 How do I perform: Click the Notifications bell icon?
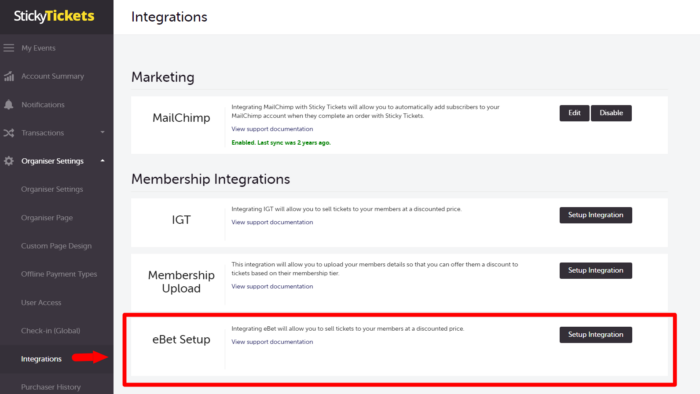tap(9, 104)
